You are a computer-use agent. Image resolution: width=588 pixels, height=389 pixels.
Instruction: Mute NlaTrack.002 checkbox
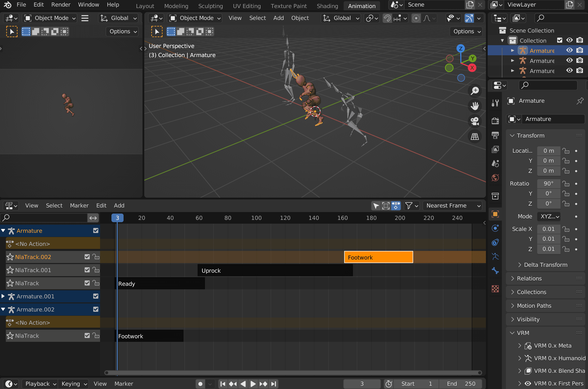coord(87,257)
